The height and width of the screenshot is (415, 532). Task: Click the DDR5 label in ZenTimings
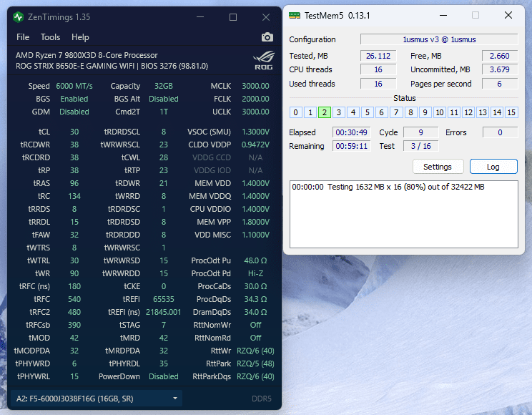tap(262, 399)
